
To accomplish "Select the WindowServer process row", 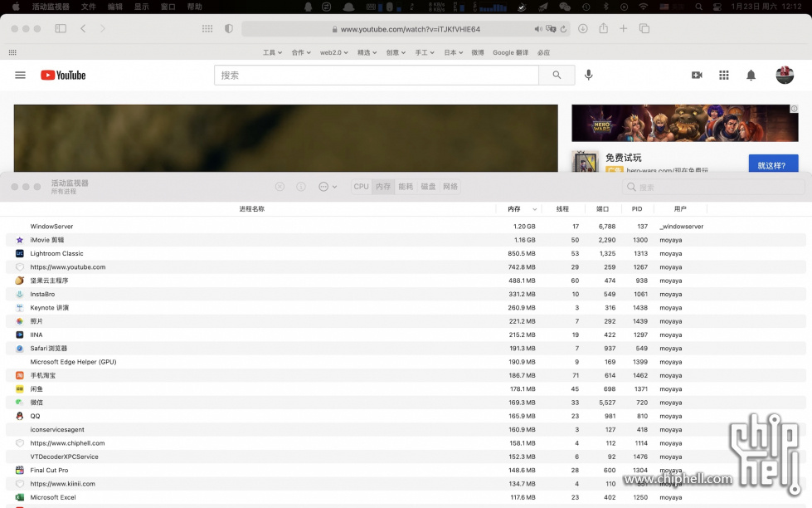I will [406, 227].
